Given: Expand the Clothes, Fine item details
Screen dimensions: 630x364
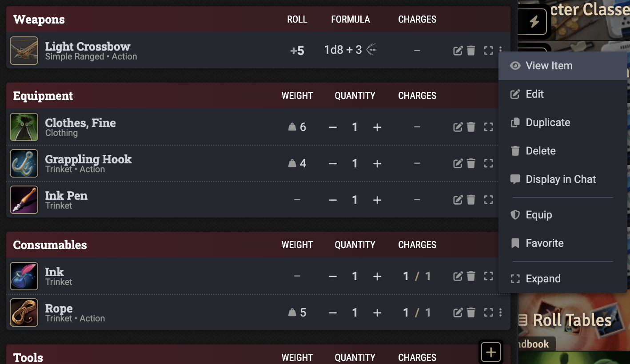Looking at the screenshot, I should point(488,127).
